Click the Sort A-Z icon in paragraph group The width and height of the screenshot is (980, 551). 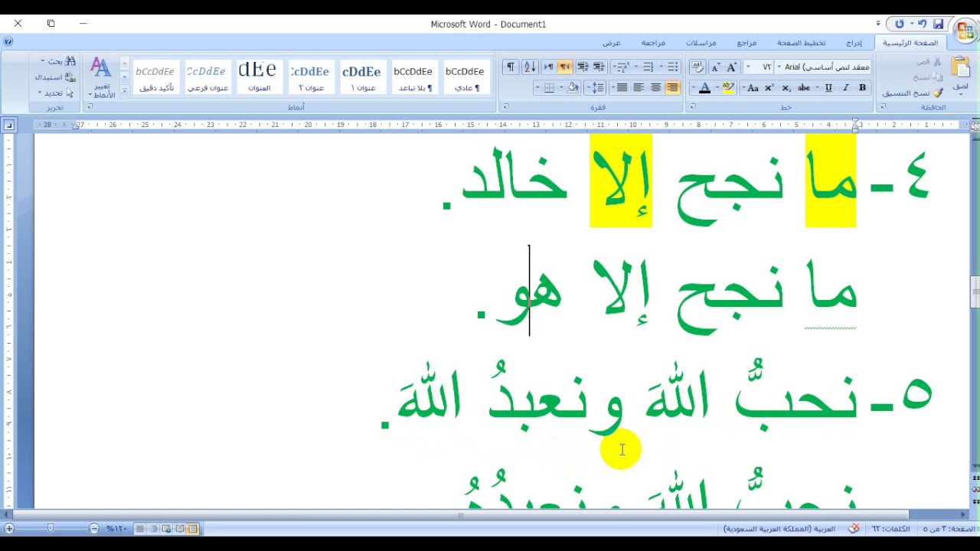[530, 67]
